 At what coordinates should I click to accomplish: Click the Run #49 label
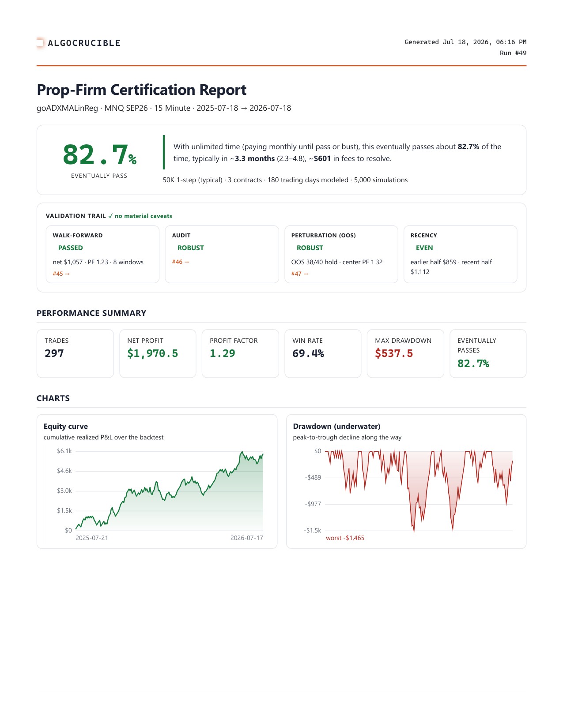point(513,53)
